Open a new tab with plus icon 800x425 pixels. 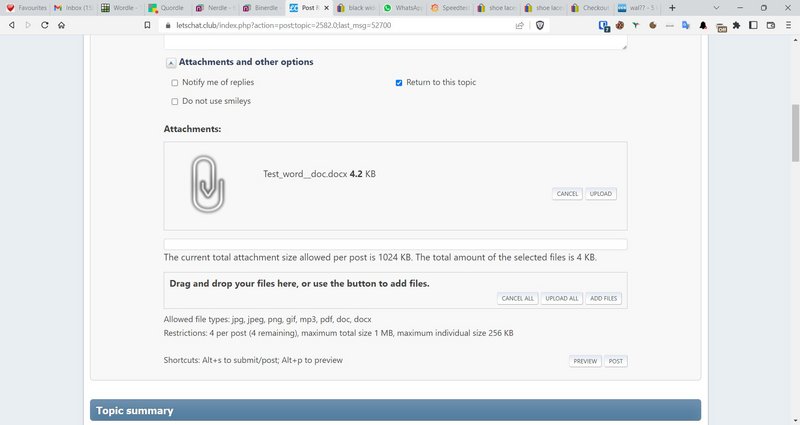click(672, 8)
